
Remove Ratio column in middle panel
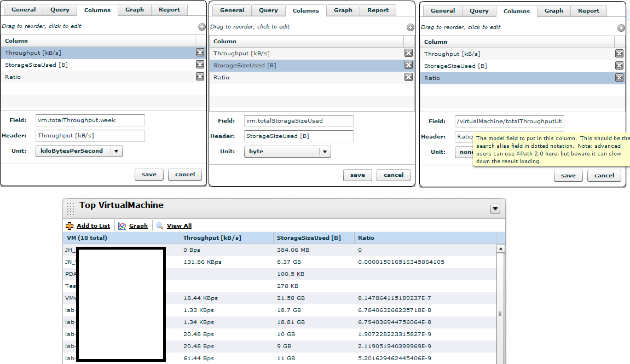[x=409, y=77]
